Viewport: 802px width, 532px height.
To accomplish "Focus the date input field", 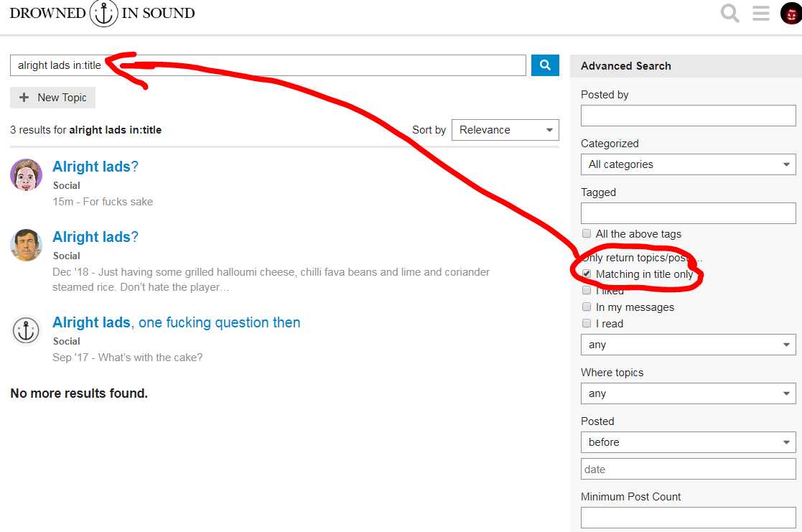I will click(688, 470).
